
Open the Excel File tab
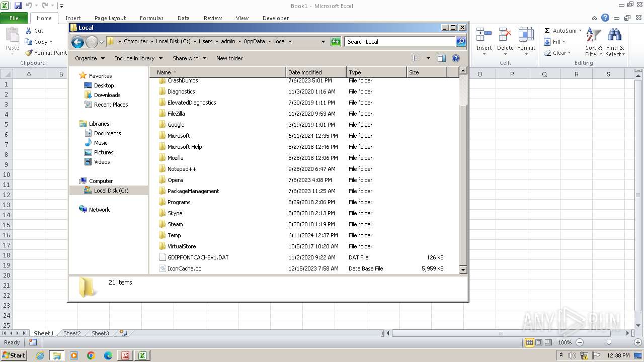14,18
